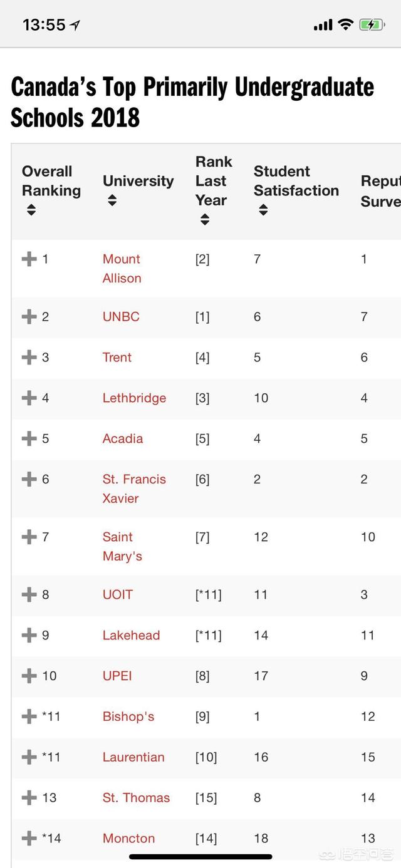401x868 pixels.
Task: Expand the UNBC row details
Action: [x=29, y=317]
